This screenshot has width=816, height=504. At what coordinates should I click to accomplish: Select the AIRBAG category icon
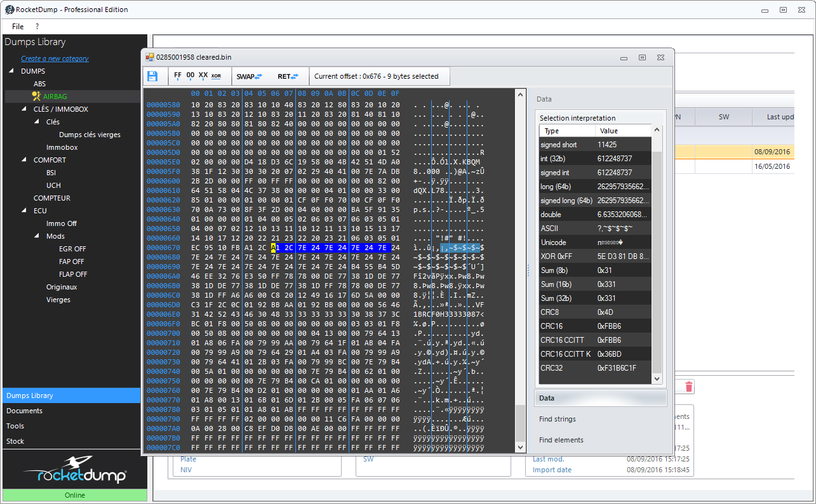point(36,96)
